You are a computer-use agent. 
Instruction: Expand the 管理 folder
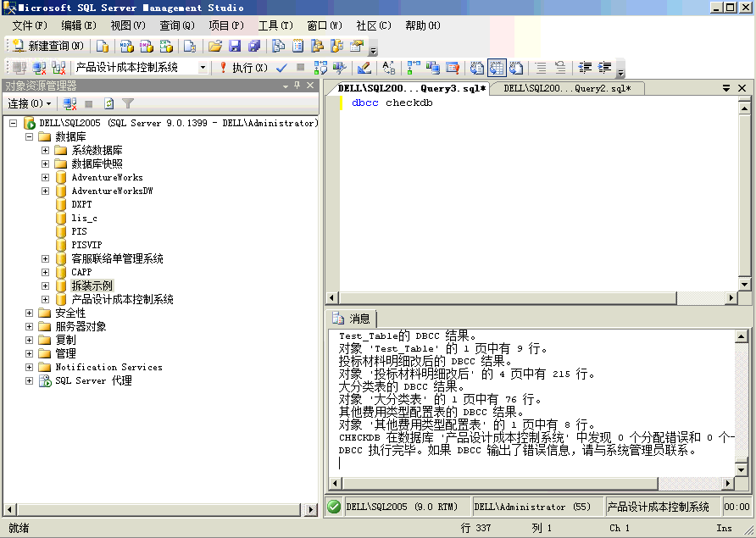point(30,354)
